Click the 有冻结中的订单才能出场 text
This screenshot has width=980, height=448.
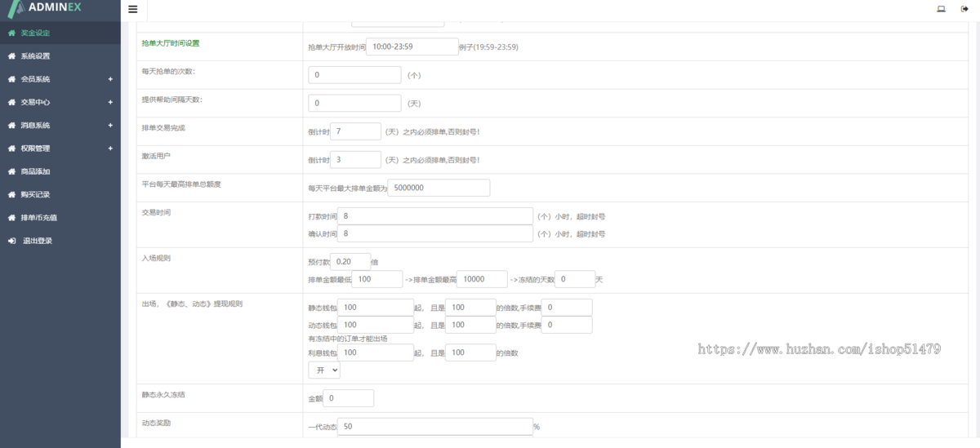coord(348,339)
